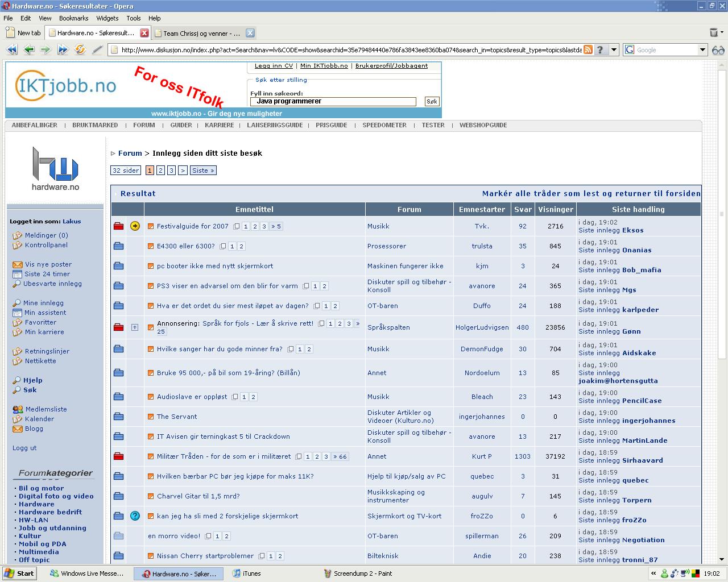The width and height of the screenshot is (728, 582).
Task: Expand hidden system tray icons arrow
Action: pyautogui.click(x=653, y=573)
